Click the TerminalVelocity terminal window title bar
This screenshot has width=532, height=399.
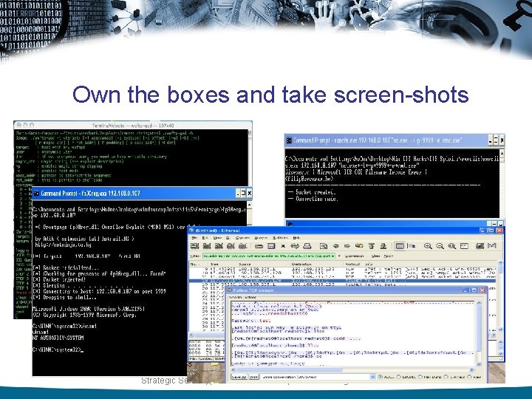pyautogui.click(x=133, y=125)
